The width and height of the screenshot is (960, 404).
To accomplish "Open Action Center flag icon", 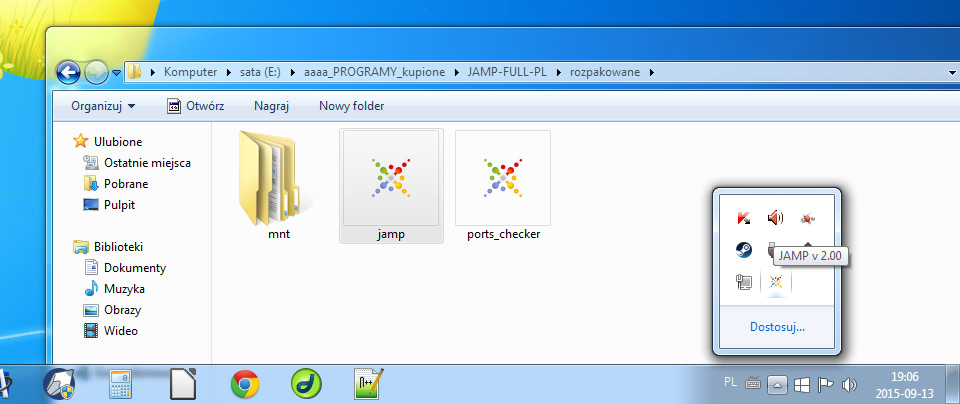I will (825, 385).
